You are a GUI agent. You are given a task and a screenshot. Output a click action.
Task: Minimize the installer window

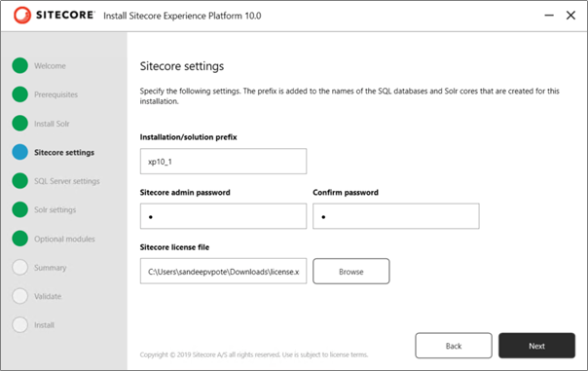pos(549,16)
